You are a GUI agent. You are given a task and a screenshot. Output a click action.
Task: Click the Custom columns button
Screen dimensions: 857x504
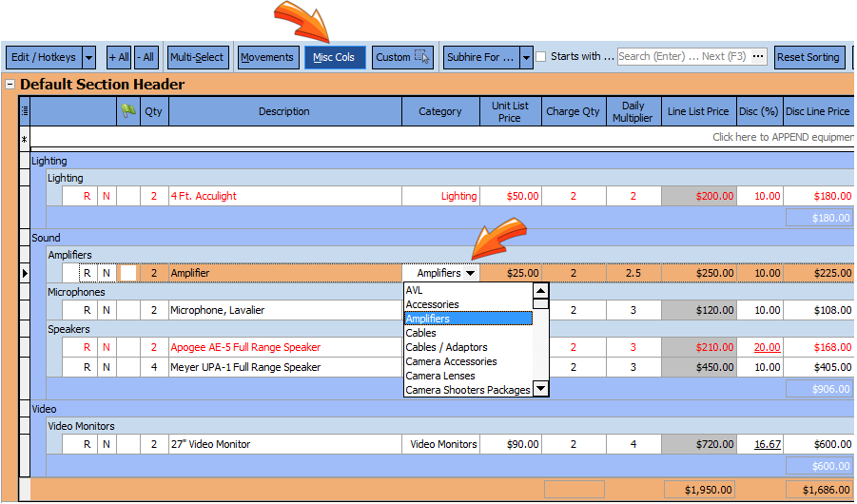coord(402,57)
